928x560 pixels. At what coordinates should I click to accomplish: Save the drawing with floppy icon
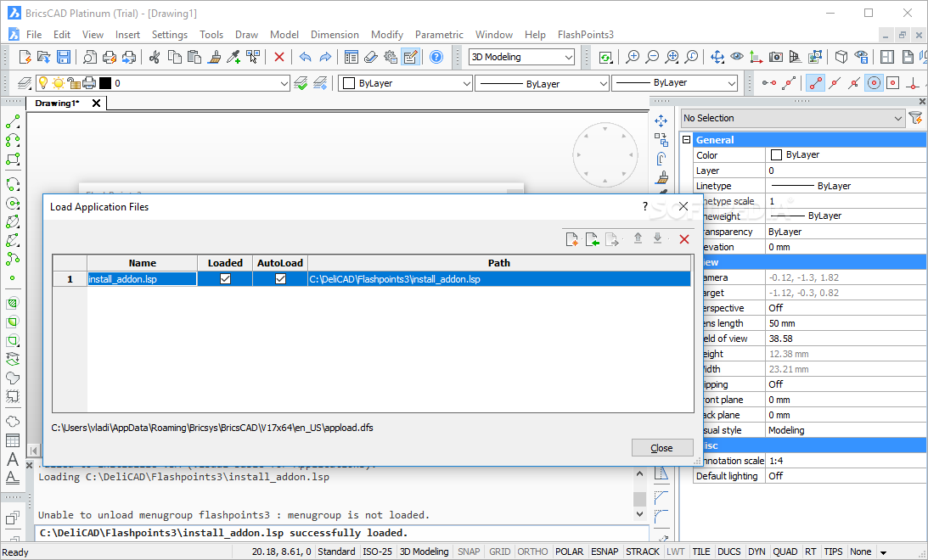pos(64,57)
